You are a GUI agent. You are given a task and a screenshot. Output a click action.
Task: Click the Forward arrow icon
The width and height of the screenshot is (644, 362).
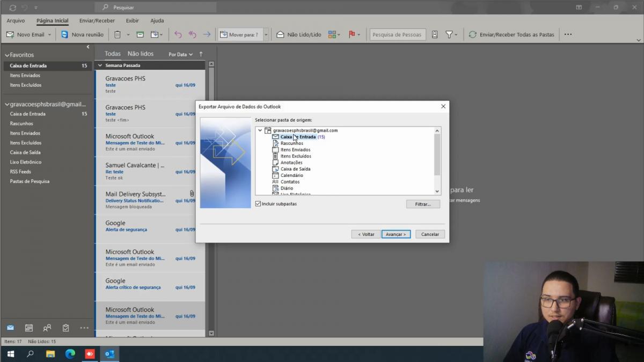[207, 34]
